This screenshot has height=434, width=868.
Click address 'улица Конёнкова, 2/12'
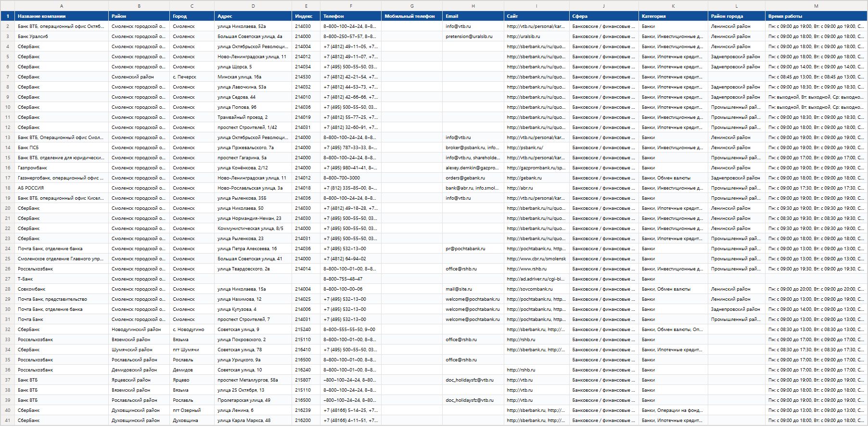[x=253, y=168]
